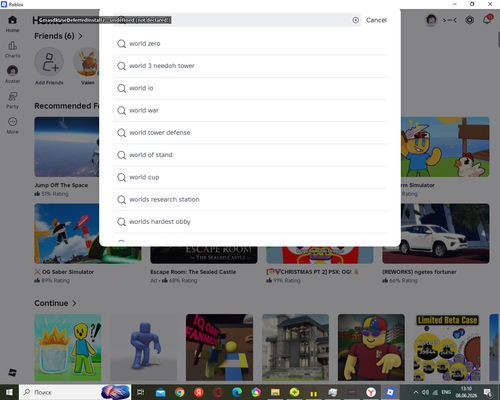Open the clock showing 13:10
Image resolution: width=500 pixels, height=400 pixels.
tap(466, 392)
